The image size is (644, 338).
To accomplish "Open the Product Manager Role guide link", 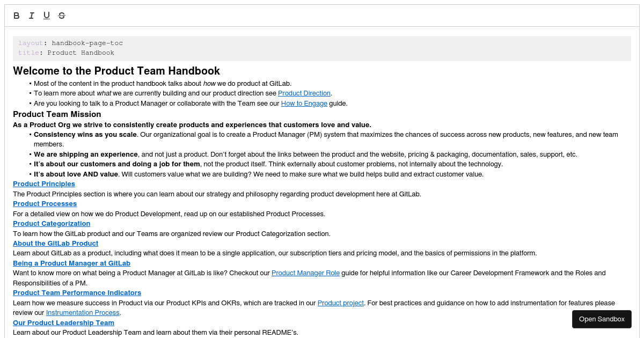I will click(x=305, y=273).
